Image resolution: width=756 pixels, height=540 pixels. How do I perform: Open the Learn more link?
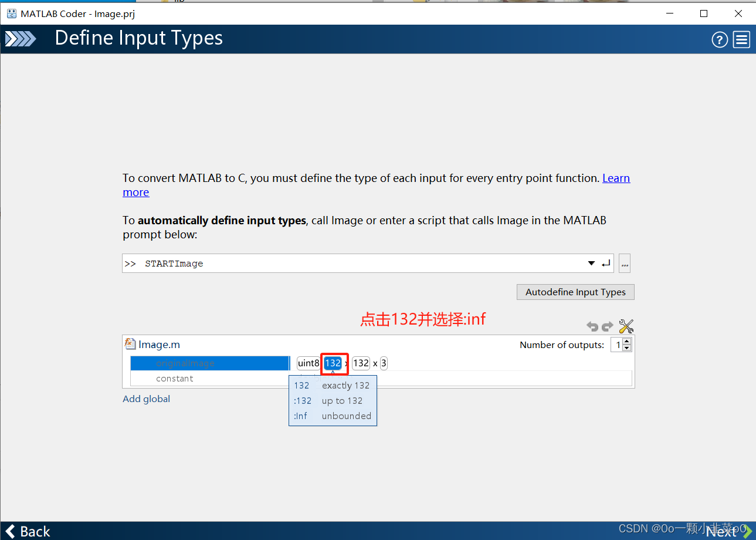pyautogui.click(x=616, y=178)
